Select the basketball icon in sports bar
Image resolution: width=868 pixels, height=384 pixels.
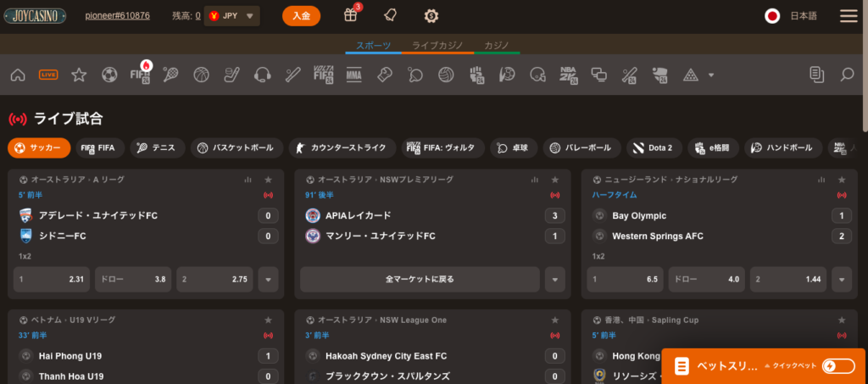tap(202, 75)
